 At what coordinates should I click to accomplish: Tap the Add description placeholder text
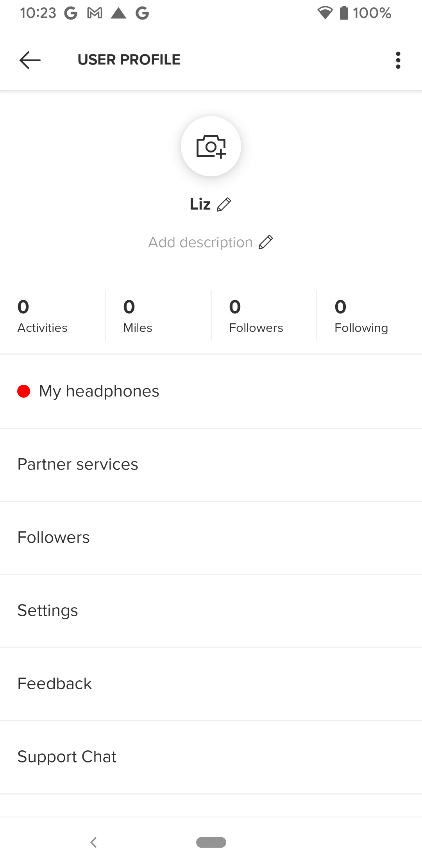tap(200, 242)
